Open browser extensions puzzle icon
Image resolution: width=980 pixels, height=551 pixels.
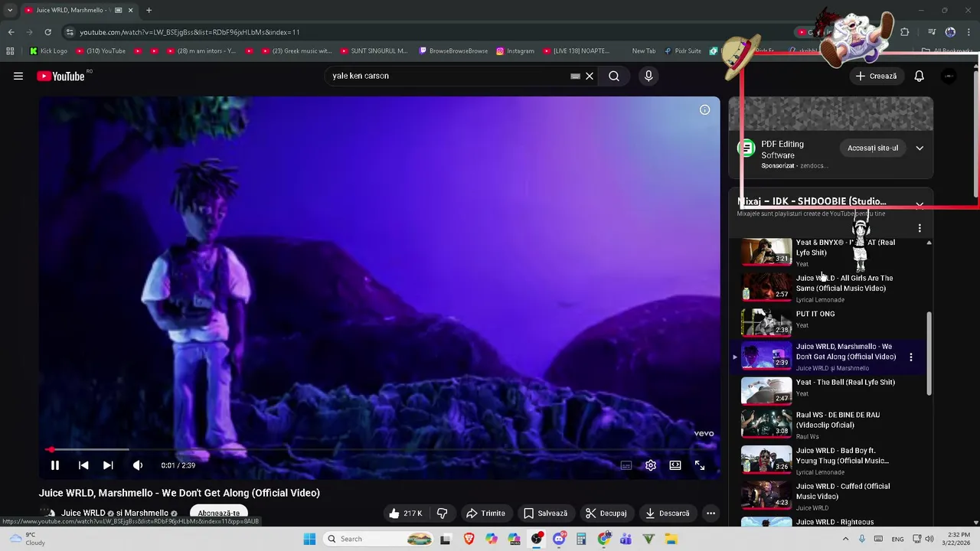click(905, 32)
